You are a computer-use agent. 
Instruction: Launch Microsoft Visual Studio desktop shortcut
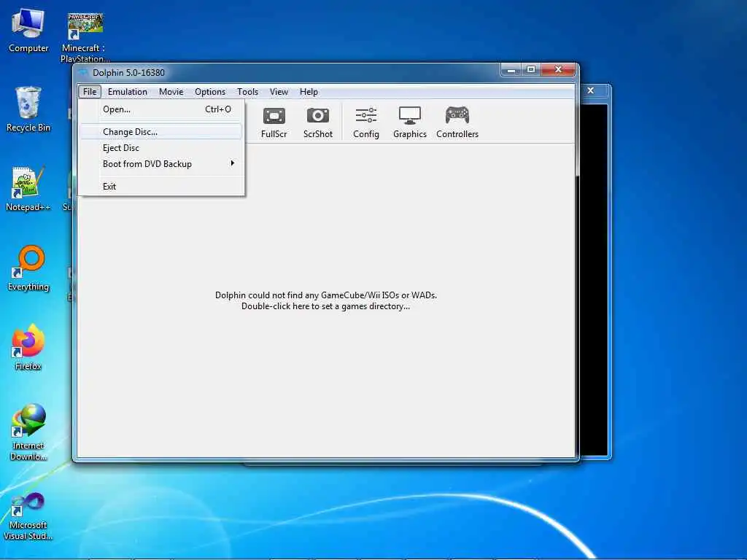pyautogui.click(x=28, y=516)
